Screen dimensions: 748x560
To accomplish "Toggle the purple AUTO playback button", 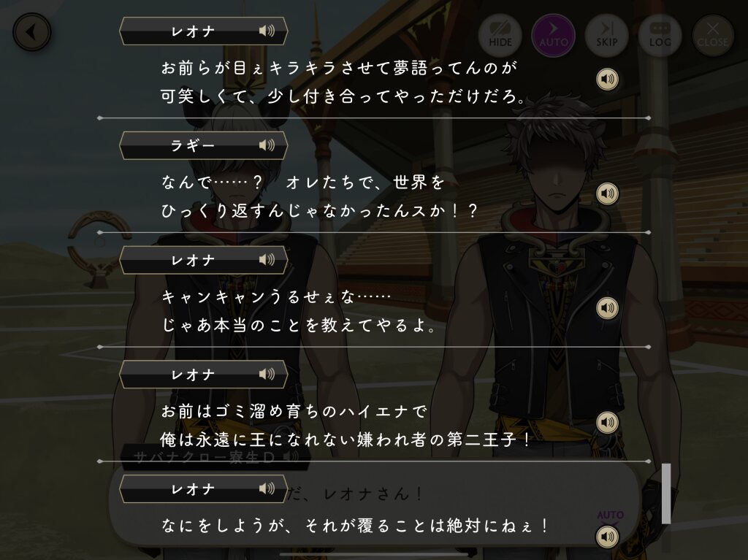I will point(554,36).
